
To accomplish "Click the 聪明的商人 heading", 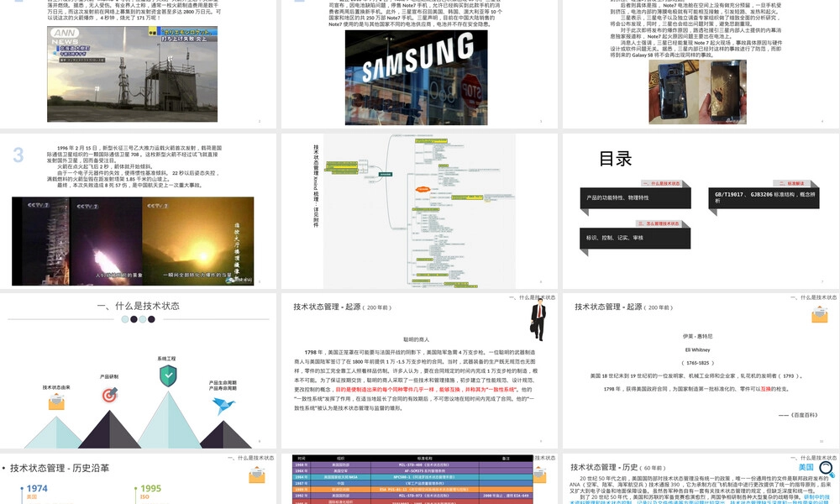I will coord(417,339).
